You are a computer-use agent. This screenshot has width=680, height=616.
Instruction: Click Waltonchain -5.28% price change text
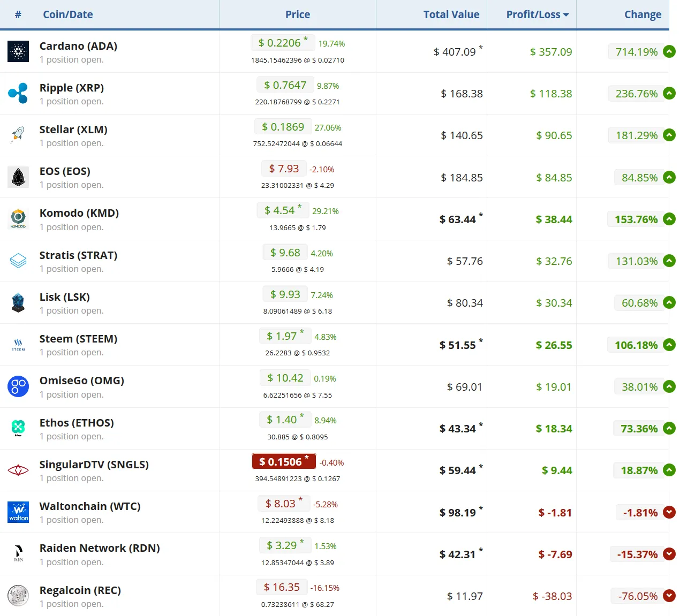[x=326, y=504]
